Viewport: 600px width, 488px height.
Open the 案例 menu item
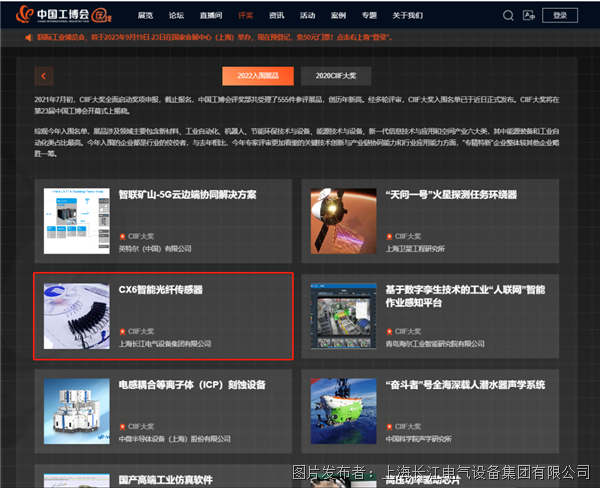[339, 16]
